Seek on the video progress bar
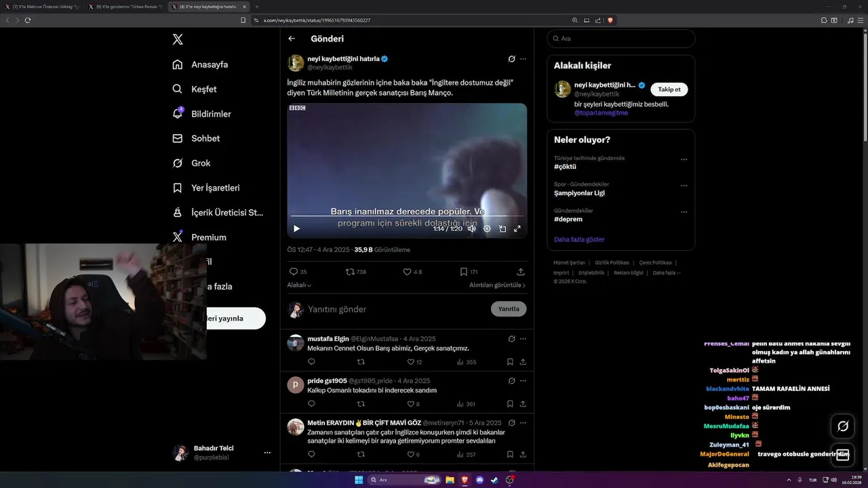Screen dimensions: 868x488 pos(407,216)
